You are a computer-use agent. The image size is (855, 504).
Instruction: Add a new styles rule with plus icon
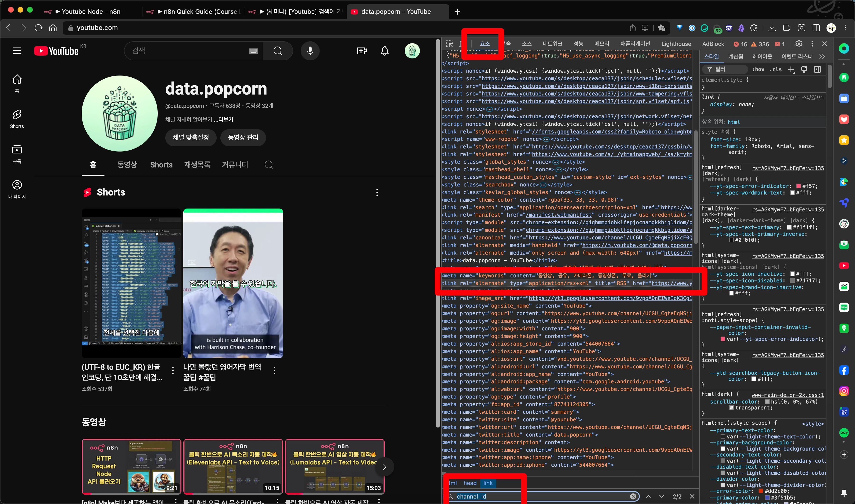pos(791,70)
